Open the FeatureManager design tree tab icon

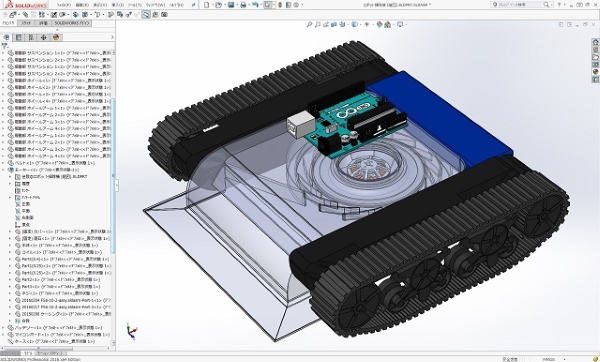click(7, 37)
